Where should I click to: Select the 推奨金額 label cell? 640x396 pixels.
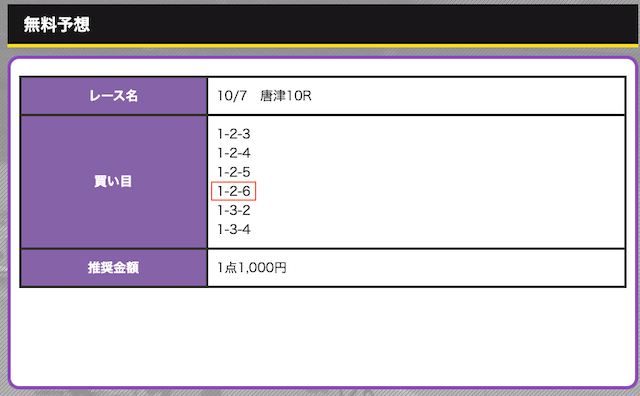(113, 268)
